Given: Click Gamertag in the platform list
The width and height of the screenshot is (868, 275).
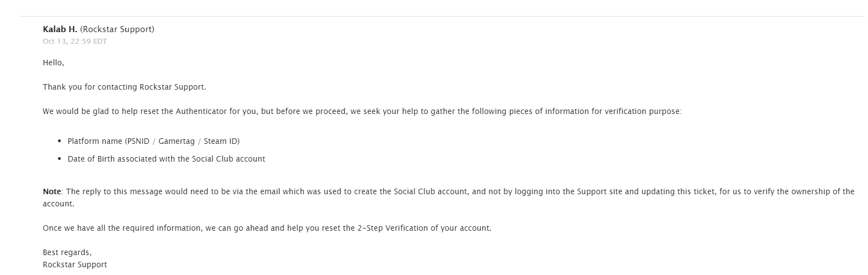Looking at the screenshot, I should (x=176, y=141).
